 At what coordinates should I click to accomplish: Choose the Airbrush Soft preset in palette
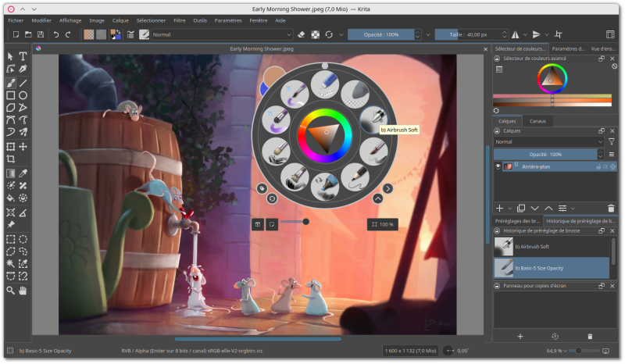373,119
